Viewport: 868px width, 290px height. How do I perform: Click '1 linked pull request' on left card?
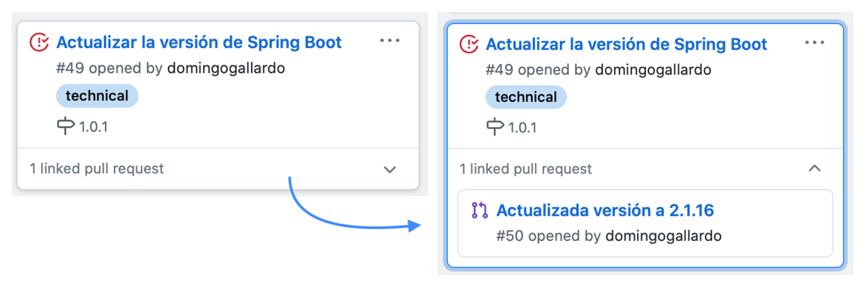tap(97, 168)
